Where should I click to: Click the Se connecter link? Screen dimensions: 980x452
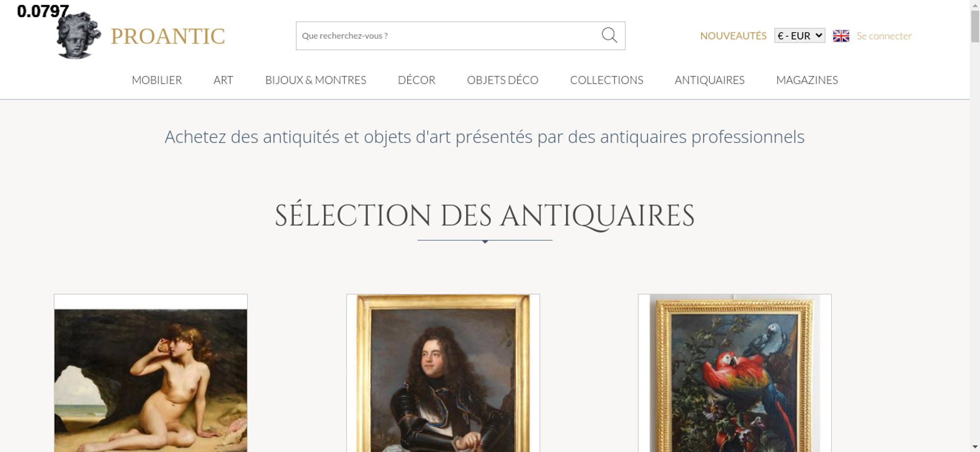(884, 36)
